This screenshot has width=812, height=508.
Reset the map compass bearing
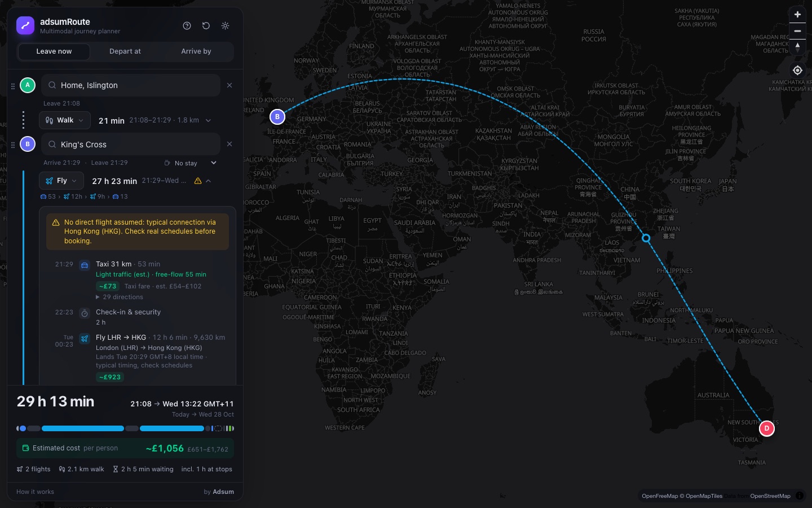(797, 47)
